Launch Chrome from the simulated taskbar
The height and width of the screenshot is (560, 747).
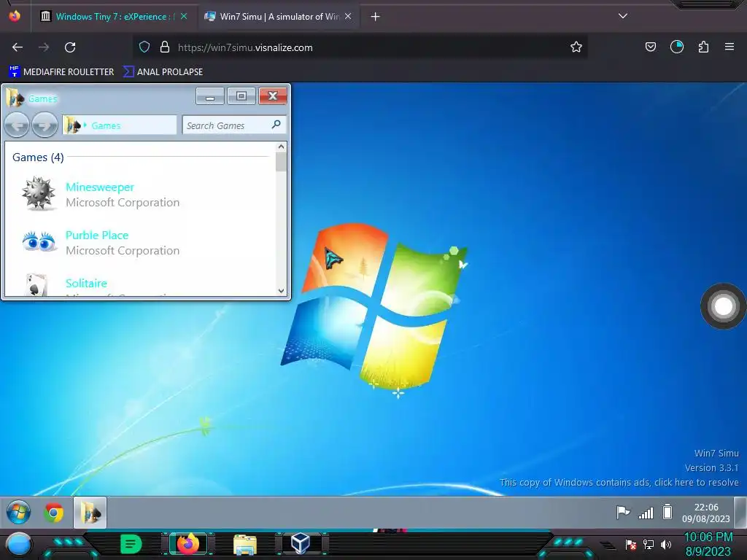tap(54, 513)
